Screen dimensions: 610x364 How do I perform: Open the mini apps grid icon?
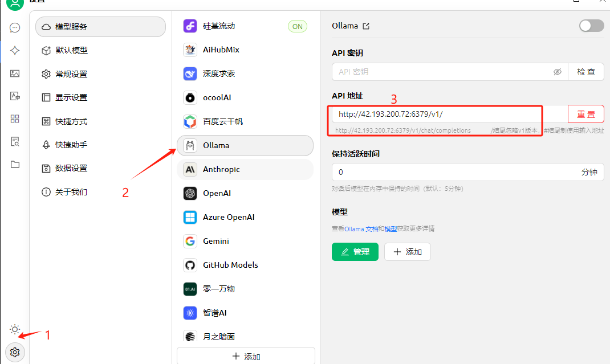click(15, 118)
